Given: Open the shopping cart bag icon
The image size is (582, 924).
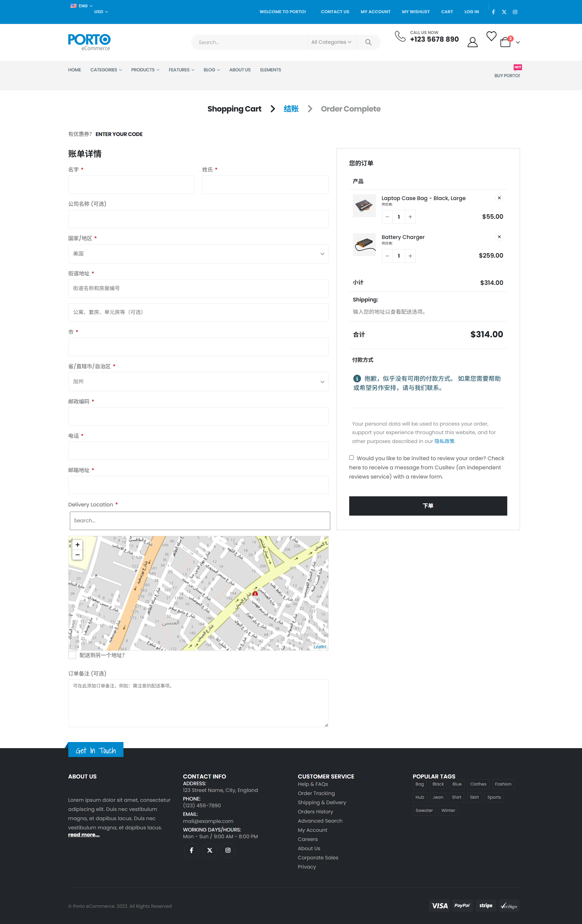Looking at the screenshot, I should [505, 42].
